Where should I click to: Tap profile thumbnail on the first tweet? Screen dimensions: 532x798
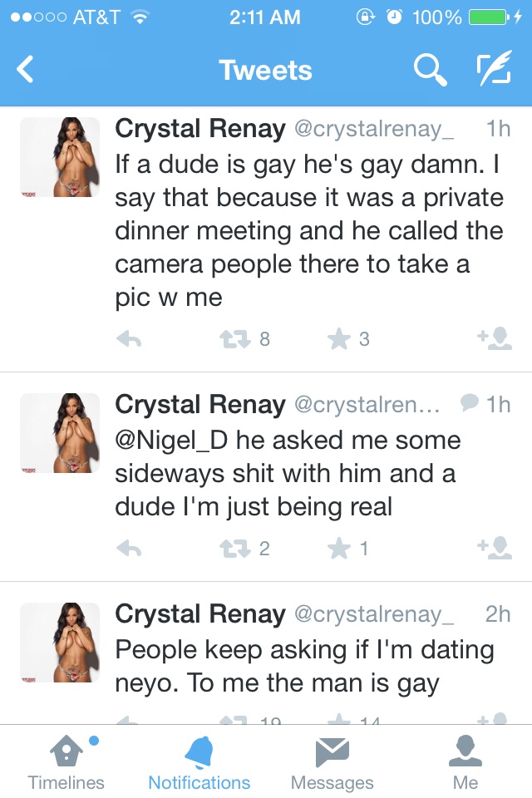click(x=60, y=157)
